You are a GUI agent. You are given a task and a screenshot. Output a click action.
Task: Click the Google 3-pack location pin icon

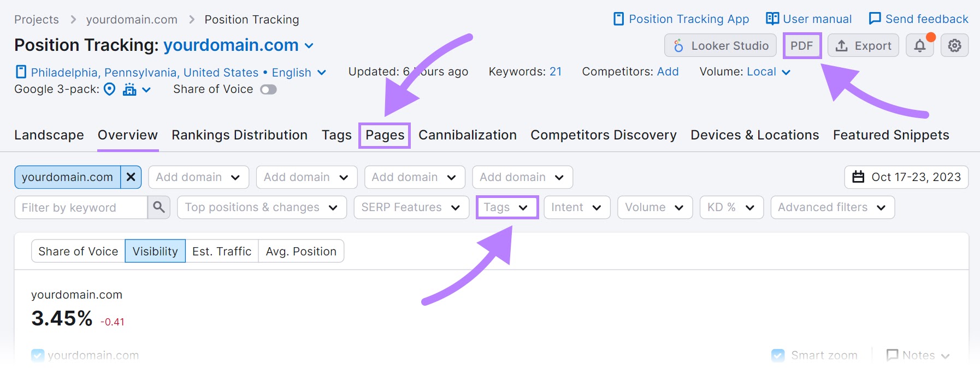110,89
